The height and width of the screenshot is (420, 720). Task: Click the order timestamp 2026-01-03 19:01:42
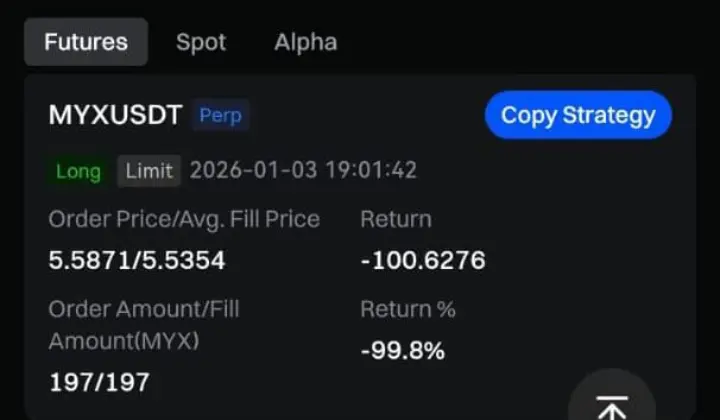pyautogui.click(x=303, y=171)
